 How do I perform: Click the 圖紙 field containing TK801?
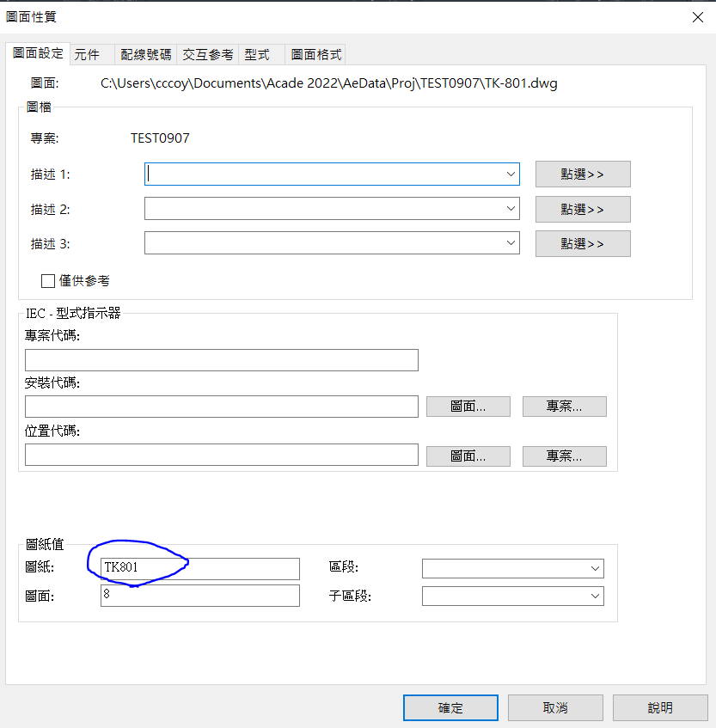[200, 569]
